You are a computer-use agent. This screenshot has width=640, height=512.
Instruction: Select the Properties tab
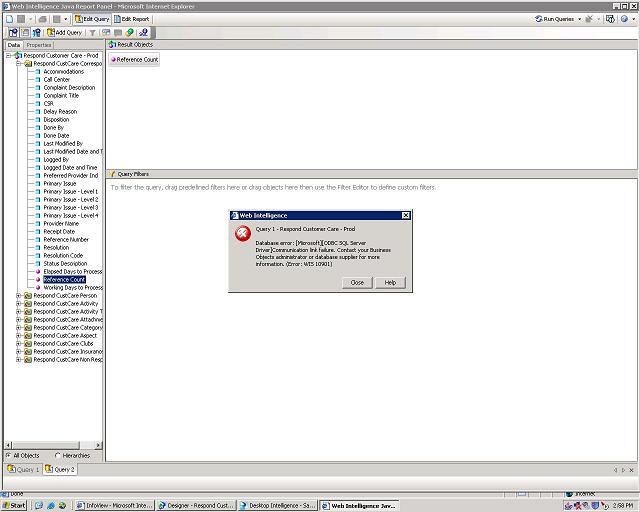click(39, 45)
